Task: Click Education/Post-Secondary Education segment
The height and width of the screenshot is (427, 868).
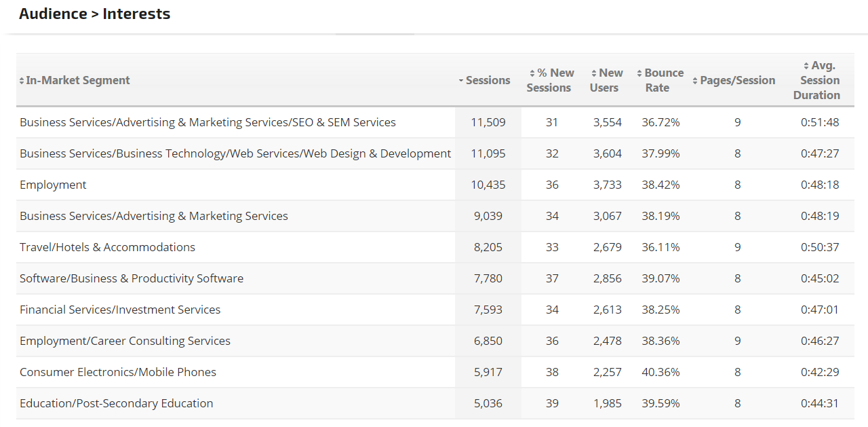Action: [116, 403]
